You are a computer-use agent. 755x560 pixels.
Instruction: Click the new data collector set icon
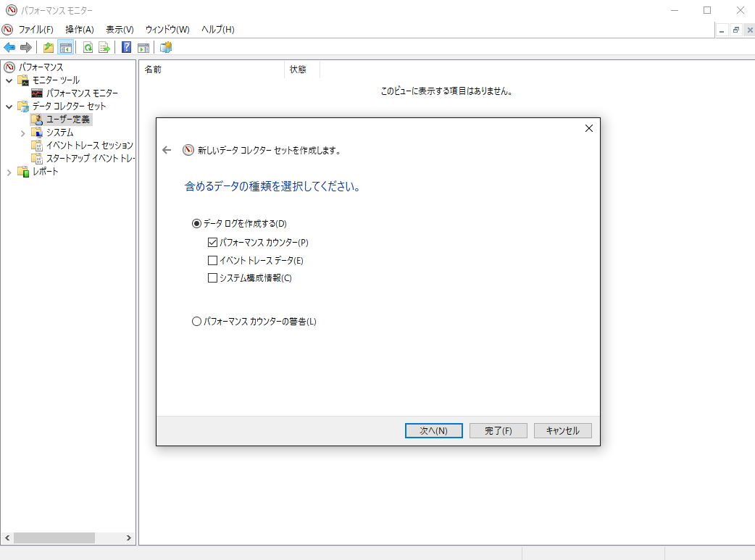(166, 47)
